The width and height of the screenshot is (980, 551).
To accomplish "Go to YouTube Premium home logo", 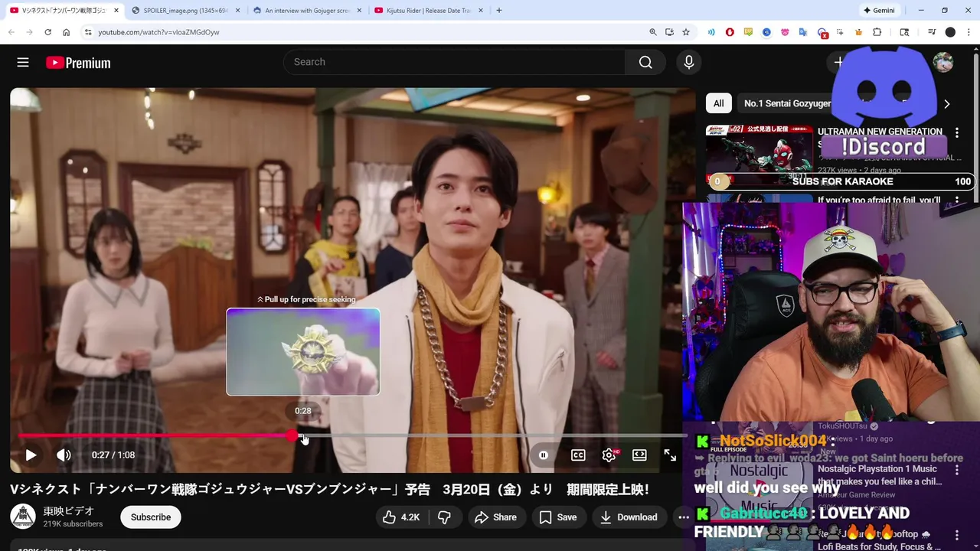I will tap(78, 63).
